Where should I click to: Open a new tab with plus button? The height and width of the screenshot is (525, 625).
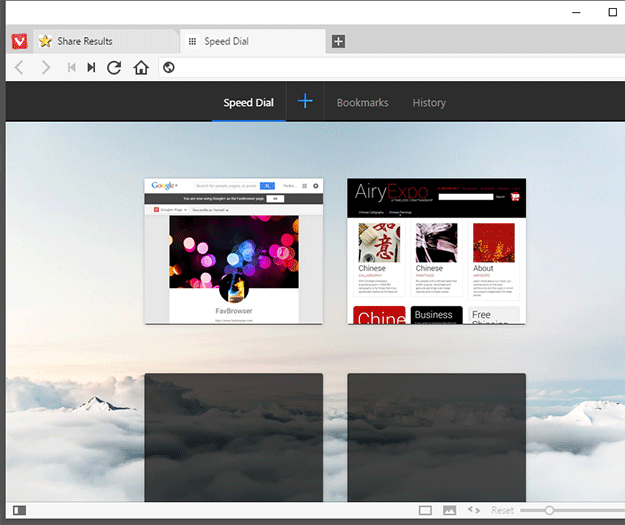point(338,41)
